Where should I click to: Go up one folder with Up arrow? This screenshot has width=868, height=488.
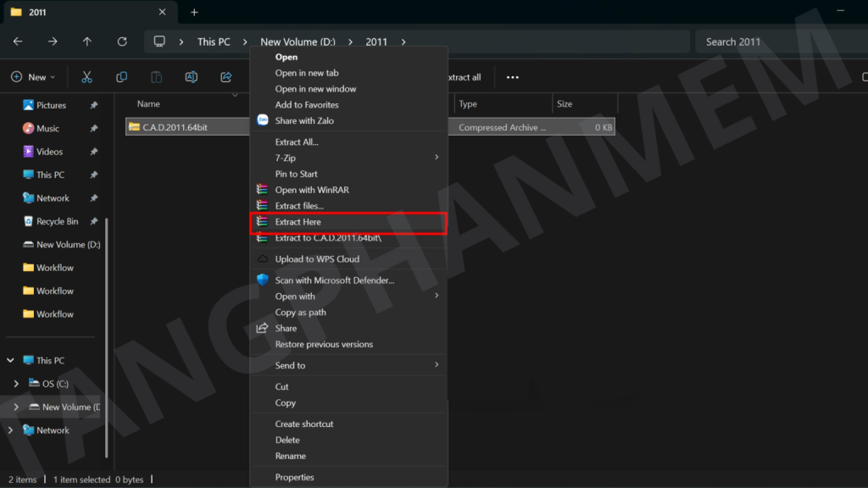[87, 42]
